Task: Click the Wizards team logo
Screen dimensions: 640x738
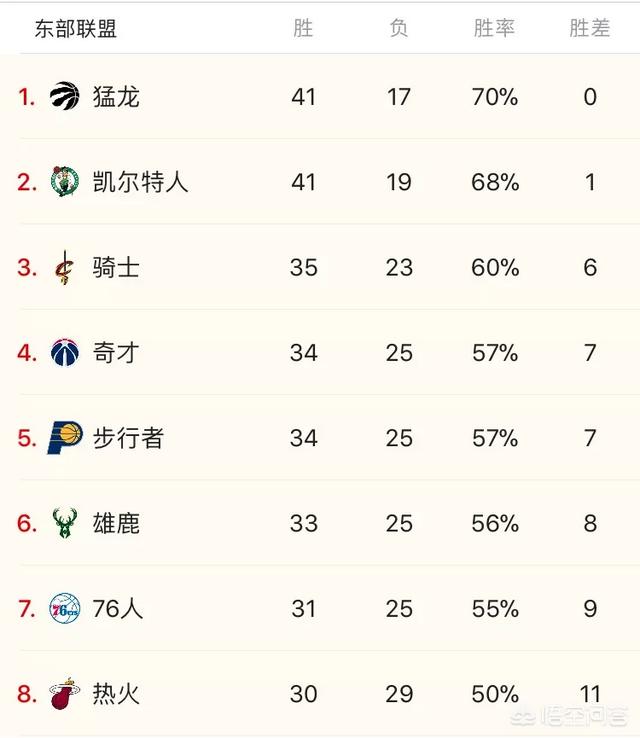Action: point(64,352)
